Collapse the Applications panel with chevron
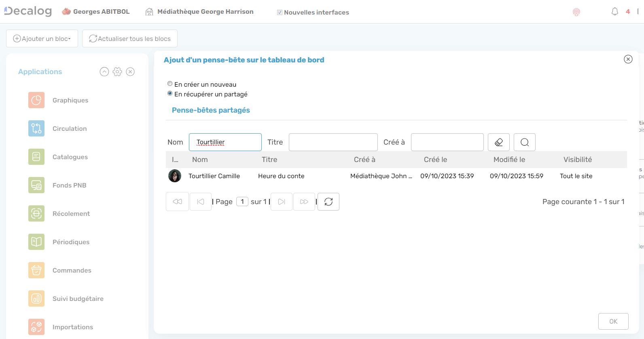This screenshot has height=339, width=644. click(x=104, y=72)
